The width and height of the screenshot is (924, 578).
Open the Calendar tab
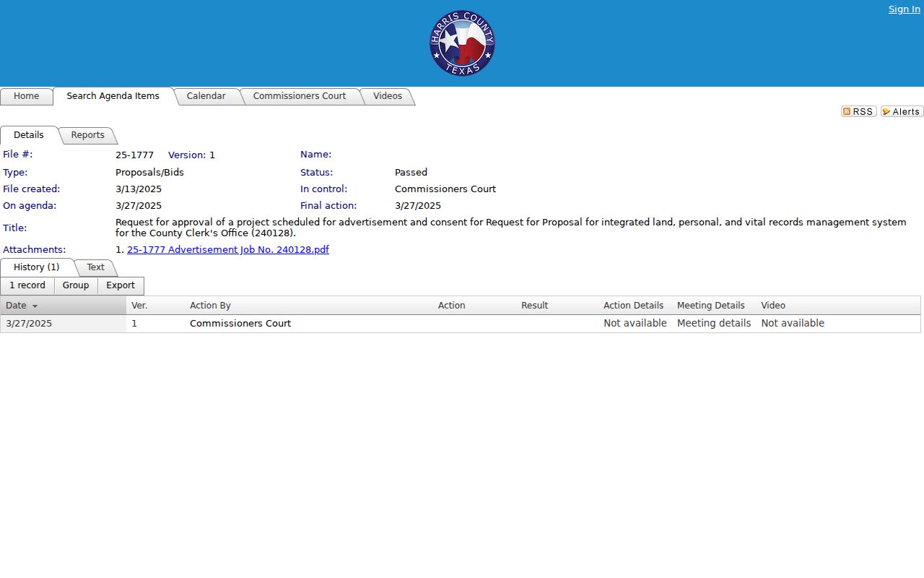206,96
